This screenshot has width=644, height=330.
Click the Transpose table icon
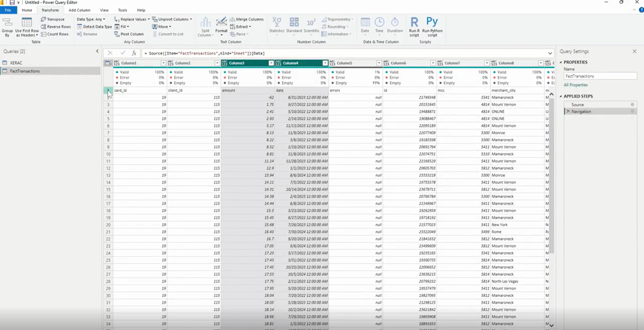pos(43,19)
